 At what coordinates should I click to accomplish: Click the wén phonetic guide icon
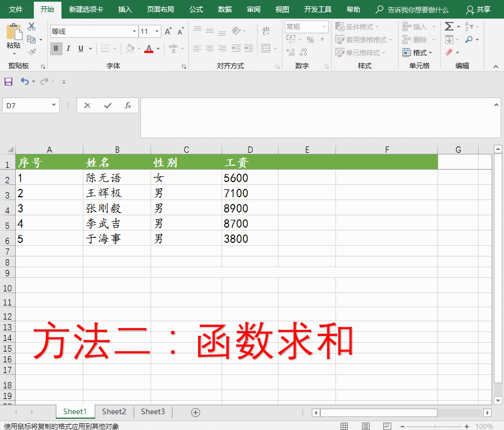coord(173,48)
